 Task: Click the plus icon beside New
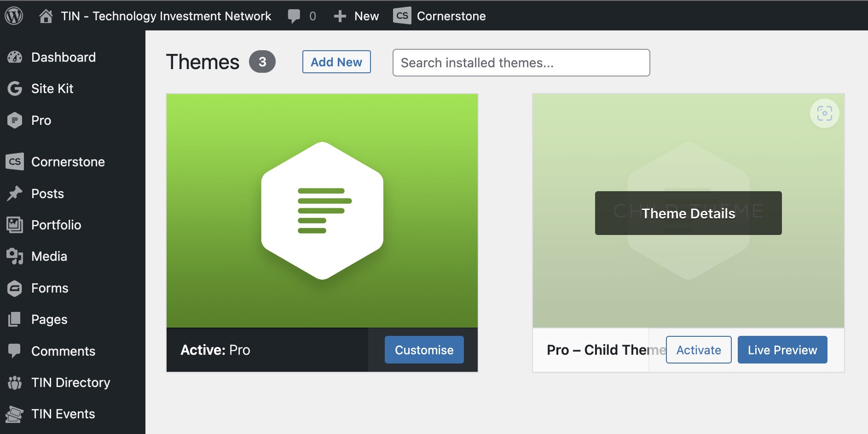340,16
